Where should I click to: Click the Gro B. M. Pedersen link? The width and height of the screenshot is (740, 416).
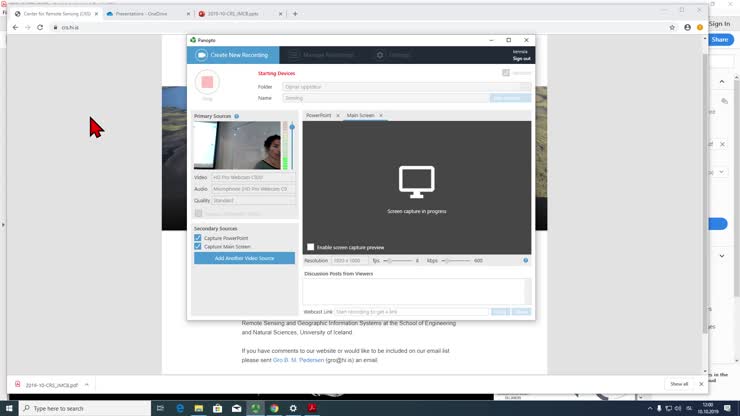pos(298,360)
